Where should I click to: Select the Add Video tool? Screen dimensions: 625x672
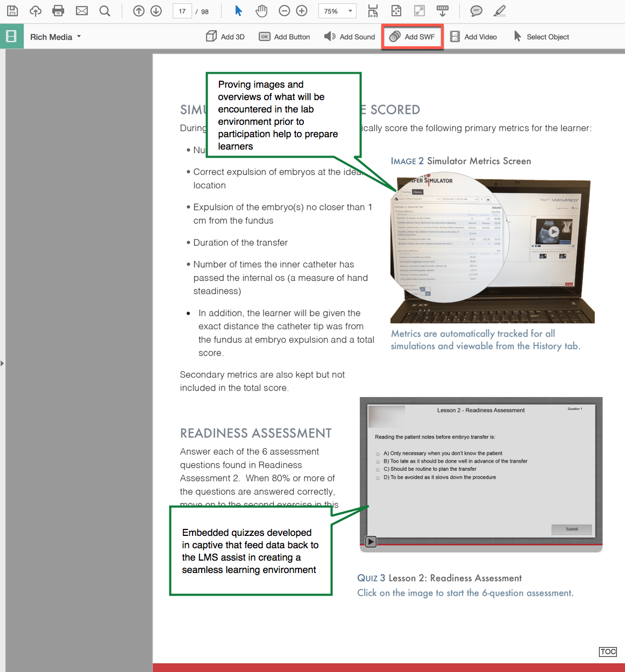(x=473, y=36)
